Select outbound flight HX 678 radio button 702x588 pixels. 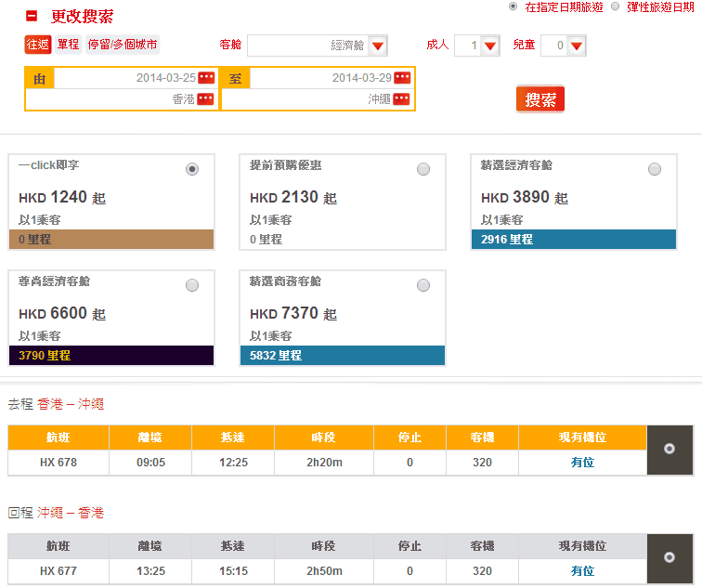coord(669,449)
